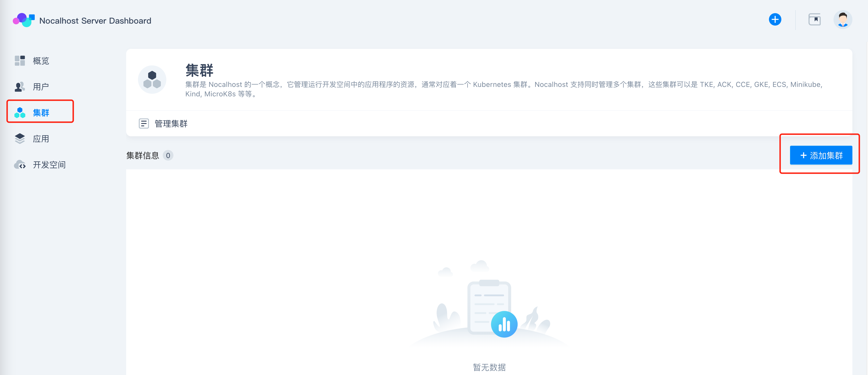Image resolution: width=868 pixels, height=375 pixels.
Task: Open the bookmark window icon in header
Action: click(x=814, y=20)
